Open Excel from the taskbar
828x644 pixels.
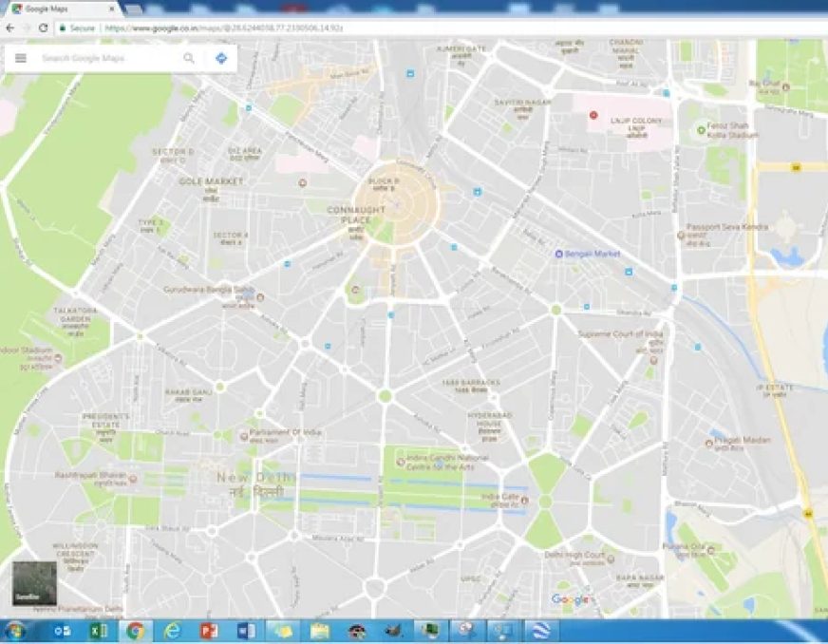99,632
